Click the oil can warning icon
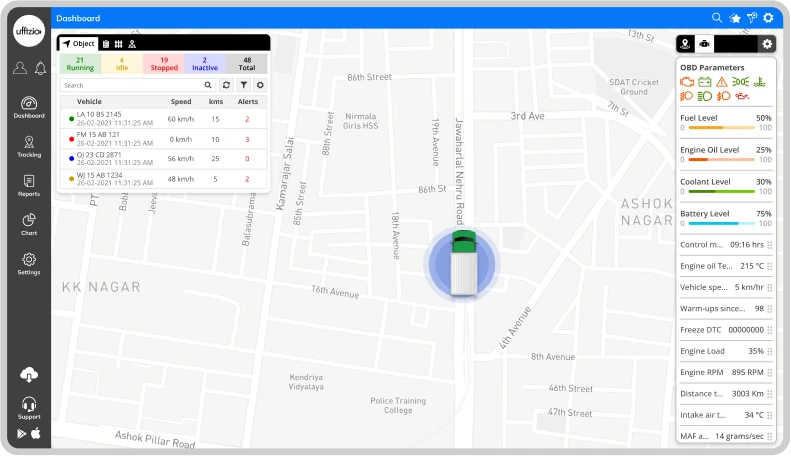The image size is (791, 456). [x=741, y=96]
